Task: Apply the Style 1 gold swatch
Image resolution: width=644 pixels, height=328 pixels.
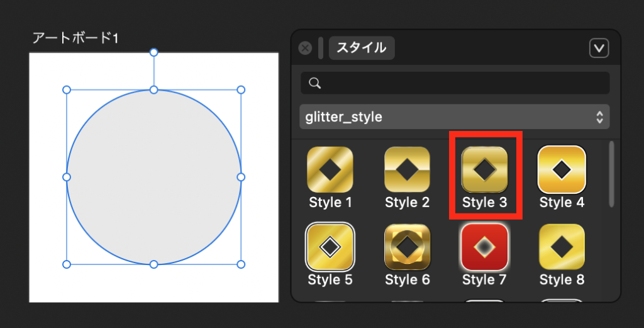Action: pyautogui.click(x=330, y=169)
